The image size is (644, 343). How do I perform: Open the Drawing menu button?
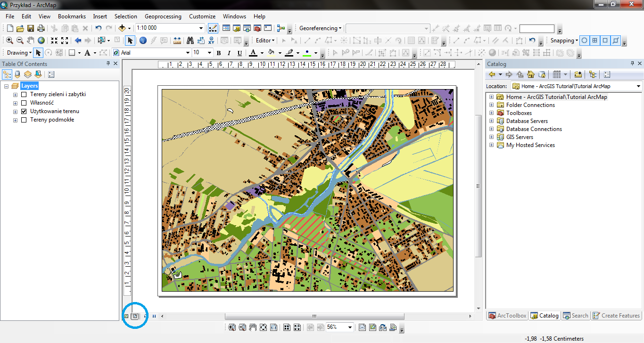[19, 53]
